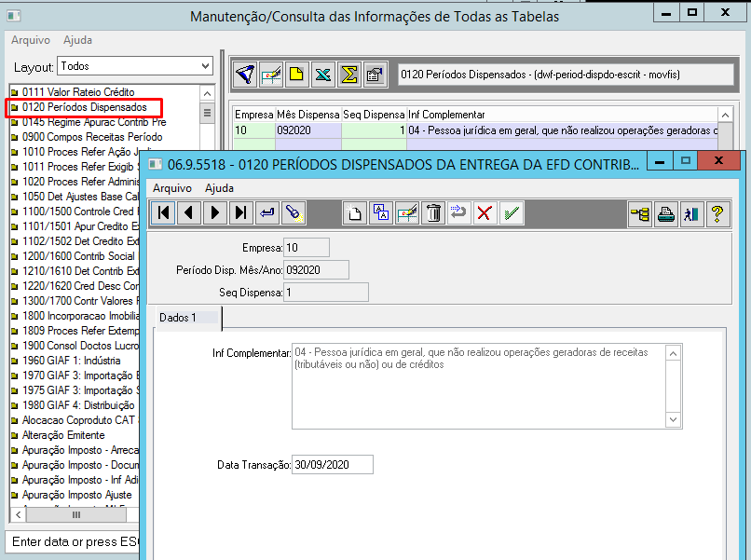Click the yellow tree structure icon

(640, 213)
